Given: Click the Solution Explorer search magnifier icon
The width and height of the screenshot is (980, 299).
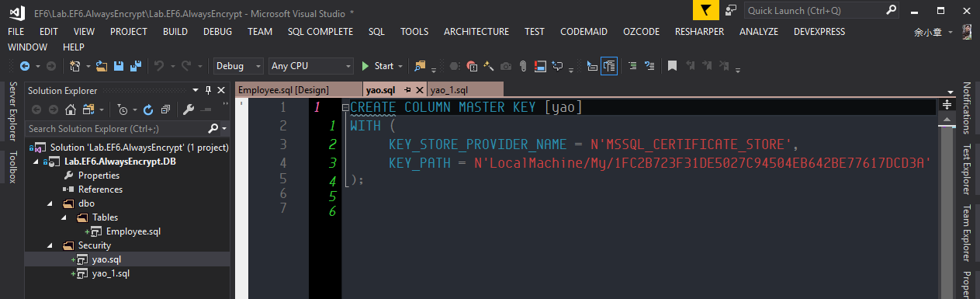Looking at the screenshot, I should (213, 128).
